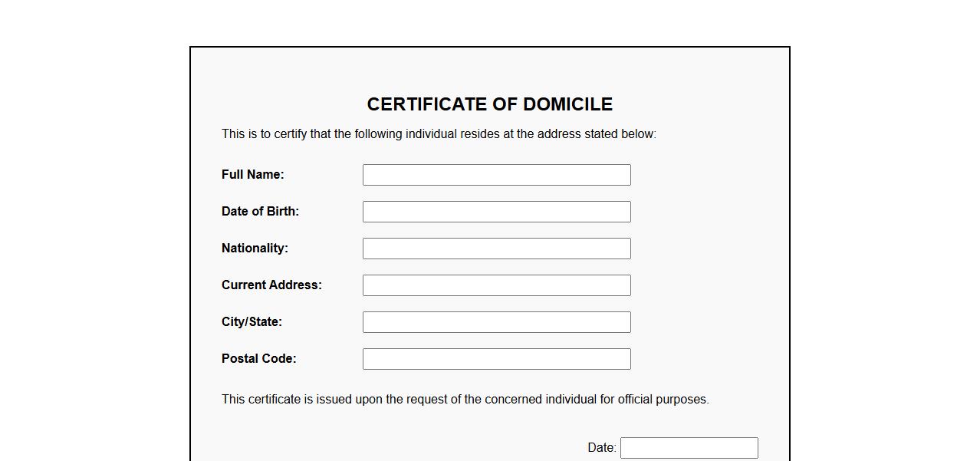Image resolution: width=980 pixels, height=461 pixels.
Task: Click into the Current Address field
Action: tap(496, 285)
